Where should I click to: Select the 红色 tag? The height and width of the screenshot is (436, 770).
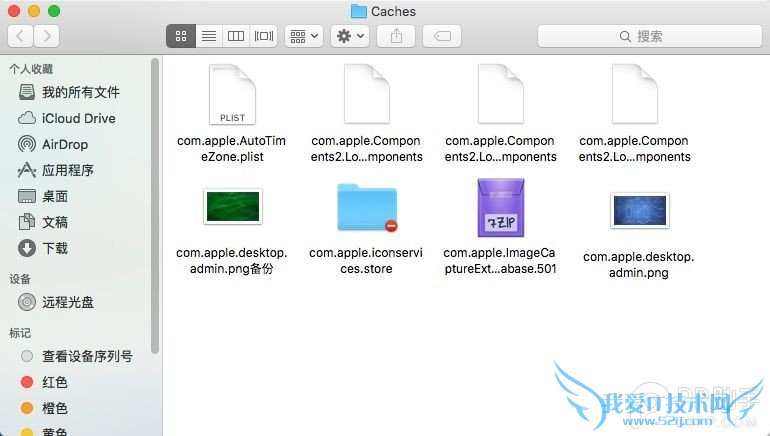click(55, 382)
